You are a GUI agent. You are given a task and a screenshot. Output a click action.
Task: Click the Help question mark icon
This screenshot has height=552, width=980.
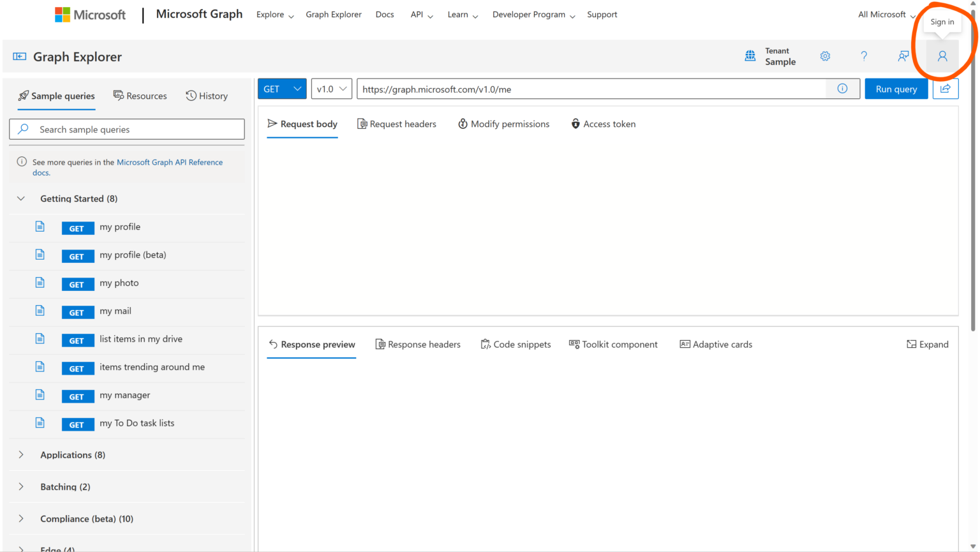[x=864, y=56]
